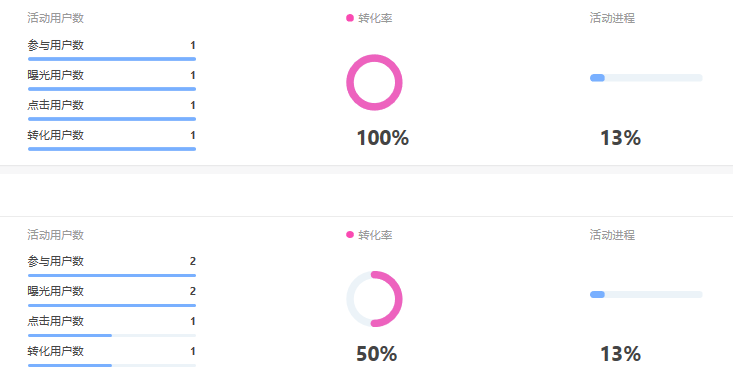Click the pink 转化率 legend dot in bottom card
The width and height of the screenshot is (733, 376).
pyautogui.click(x=350, y=235)
